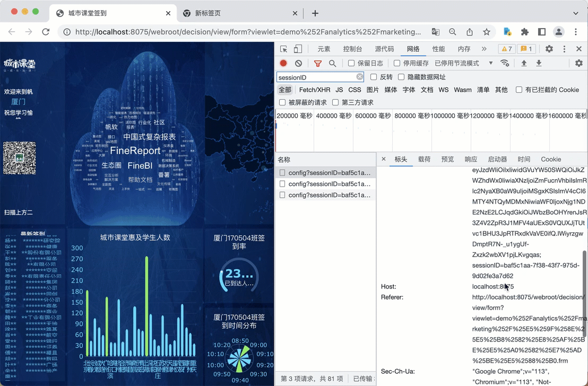588x386 pixels.
Task: Open the site information icon in address bar
Action: click(67, 32)
